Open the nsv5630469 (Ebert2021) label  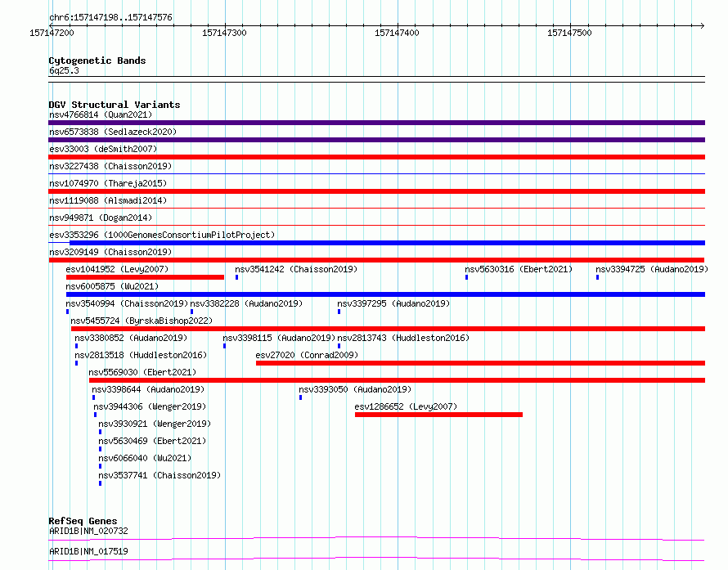[x=152, y=441]
